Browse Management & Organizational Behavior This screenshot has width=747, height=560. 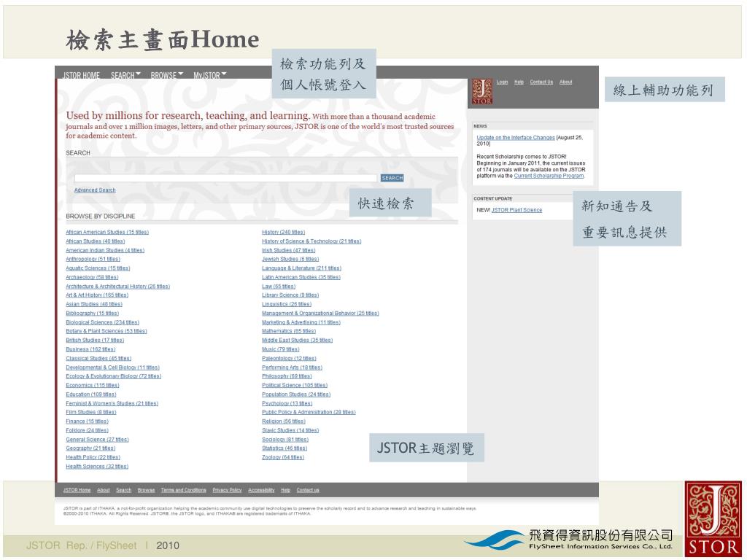[x=320, y=314]
